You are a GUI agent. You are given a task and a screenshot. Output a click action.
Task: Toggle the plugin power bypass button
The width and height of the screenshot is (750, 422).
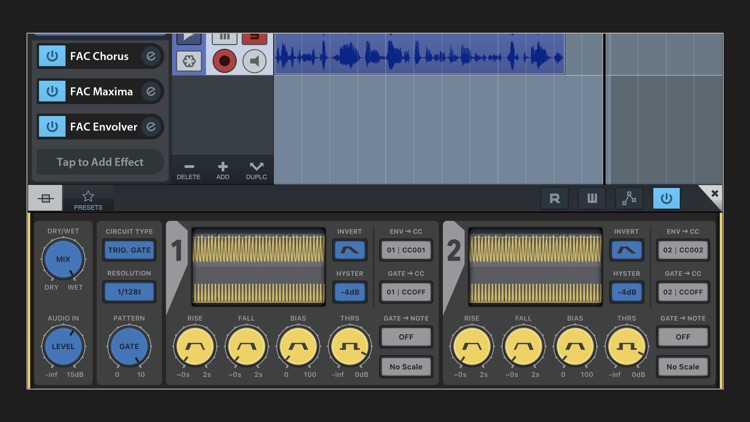(x=666, y=198)
